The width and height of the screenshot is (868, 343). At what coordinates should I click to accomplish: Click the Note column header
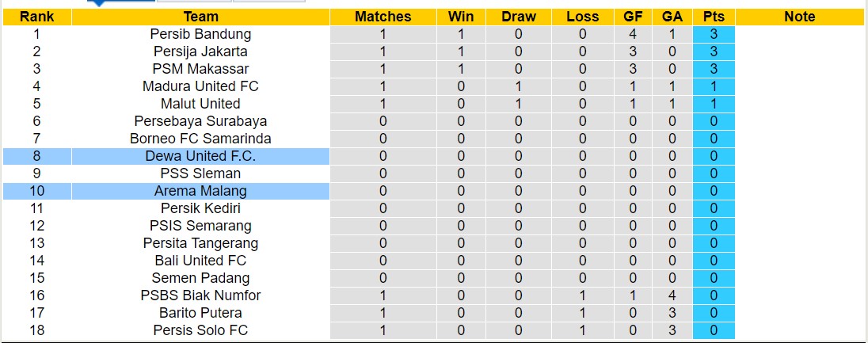pyautogui.click(x=799, y=17)
